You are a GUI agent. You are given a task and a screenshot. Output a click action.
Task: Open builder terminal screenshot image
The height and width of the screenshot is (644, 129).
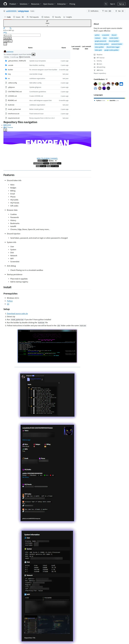[47, 346]
